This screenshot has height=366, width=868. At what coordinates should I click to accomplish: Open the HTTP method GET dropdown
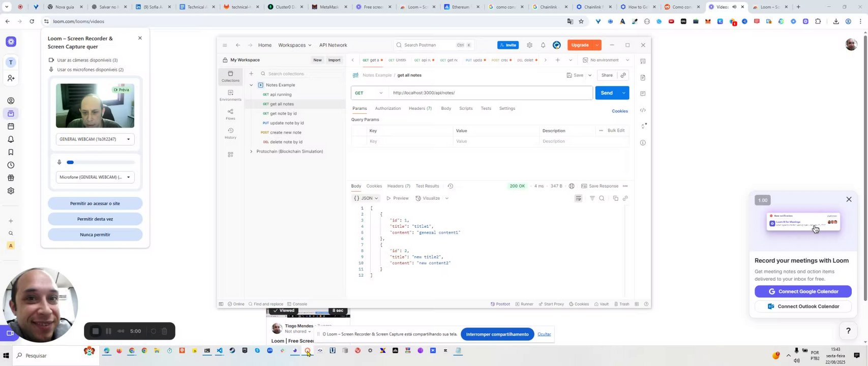pos(369,93)
